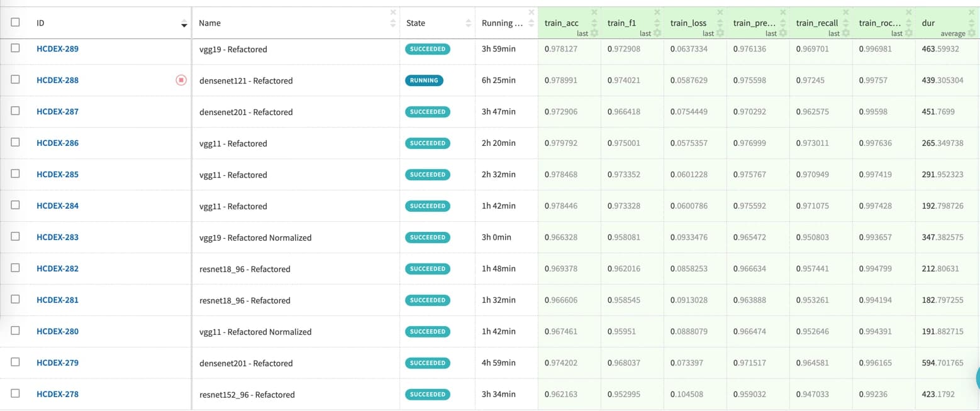Select the HCDEX-278 row checkbox
Screen dimensions: 980x411
click(x=16, y=393)
